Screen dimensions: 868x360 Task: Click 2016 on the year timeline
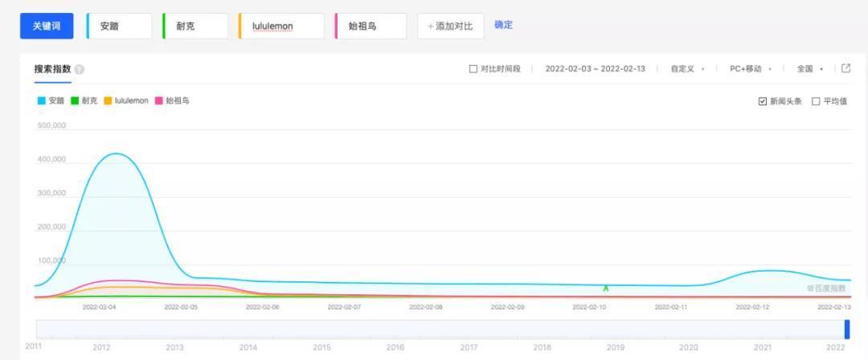pyautogui.click(x=395, y=348)
